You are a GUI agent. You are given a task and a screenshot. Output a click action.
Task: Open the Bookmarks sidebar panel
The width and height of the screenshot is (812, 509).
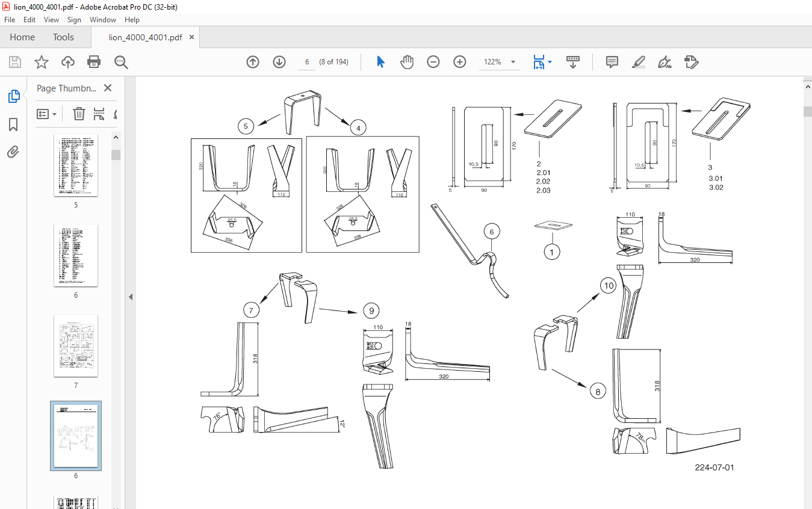coord(13,125)
